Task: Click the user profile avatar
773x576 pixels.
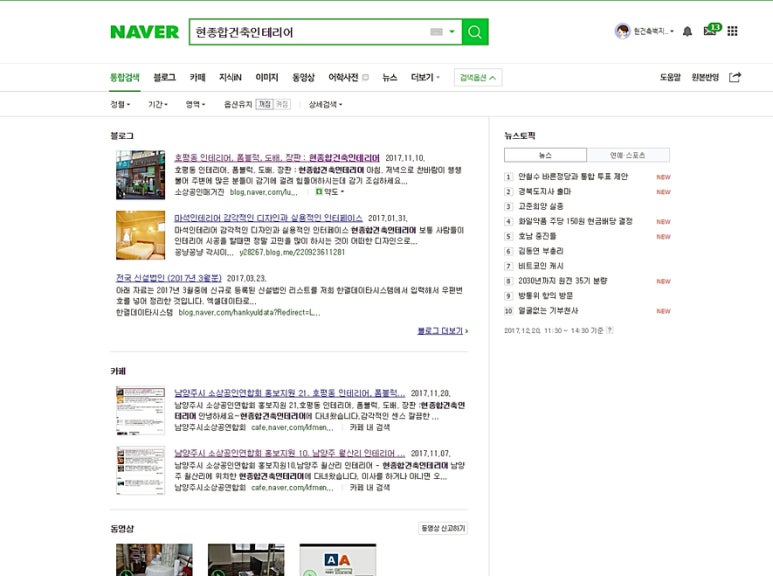Action: coord(622,31)
